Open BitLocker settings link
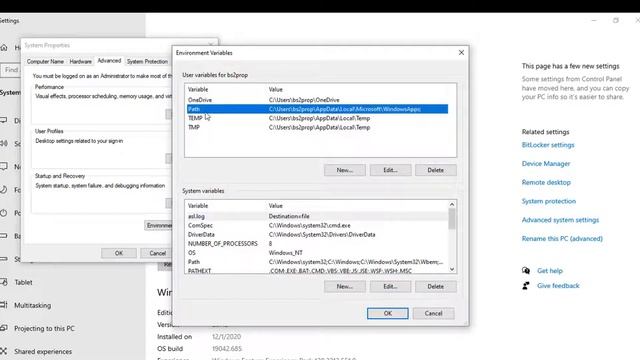Screen dimensions: 640x360 point(548,145)
